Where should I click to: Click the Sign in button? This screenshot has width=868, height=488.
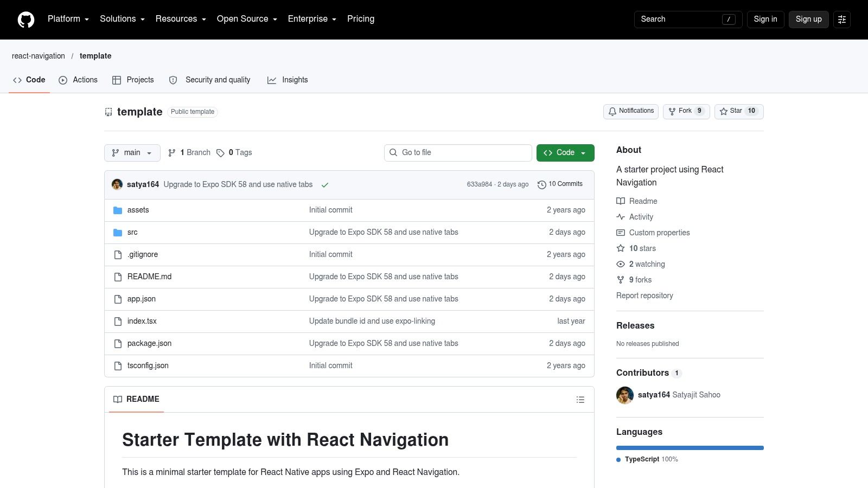point(765,20)
